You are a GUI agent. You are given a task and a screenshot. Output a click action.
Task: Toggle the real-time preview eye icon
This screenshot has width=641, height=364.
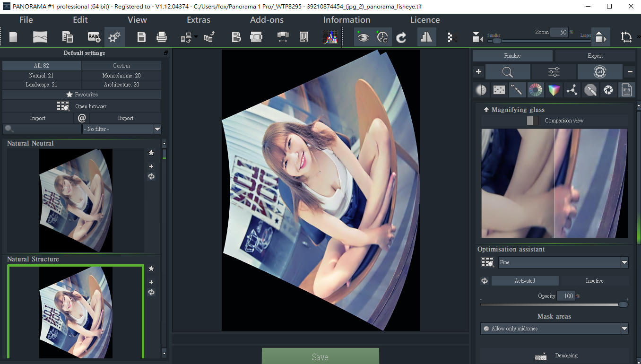click(363, 37)
